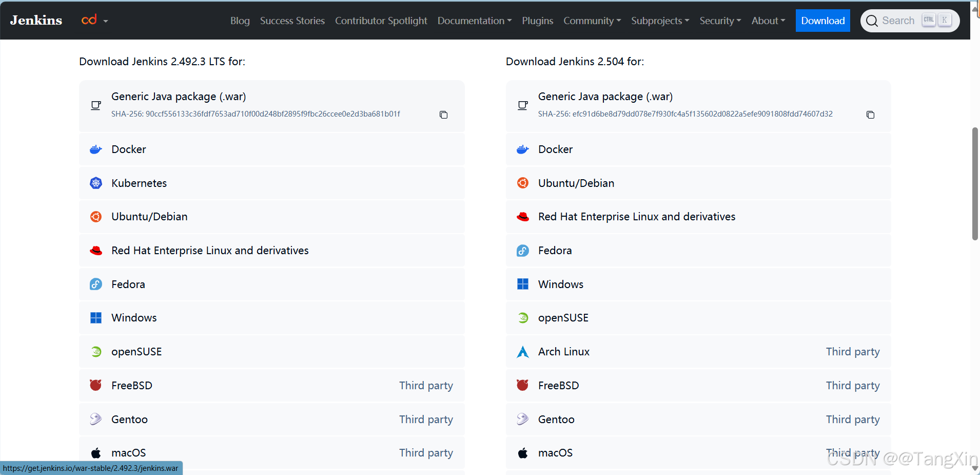The image size is (980, 475).
Task: Click the LTS Java coffee cup icon
Action: (96, 105)
